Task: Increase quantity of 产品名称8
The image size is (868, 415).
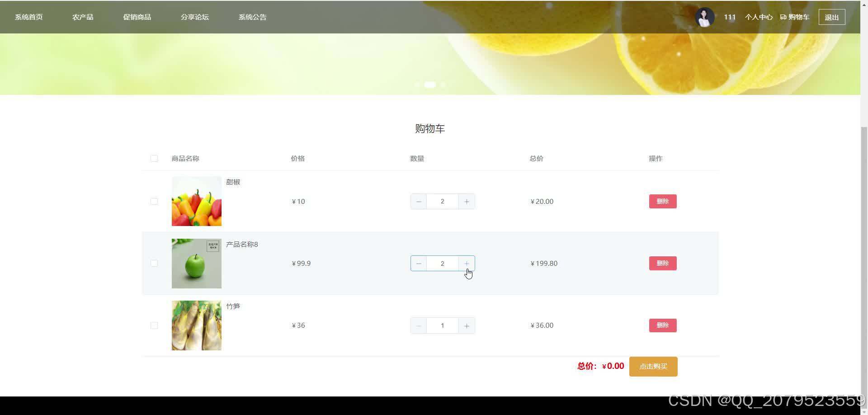Action: [x=467, y=264]
